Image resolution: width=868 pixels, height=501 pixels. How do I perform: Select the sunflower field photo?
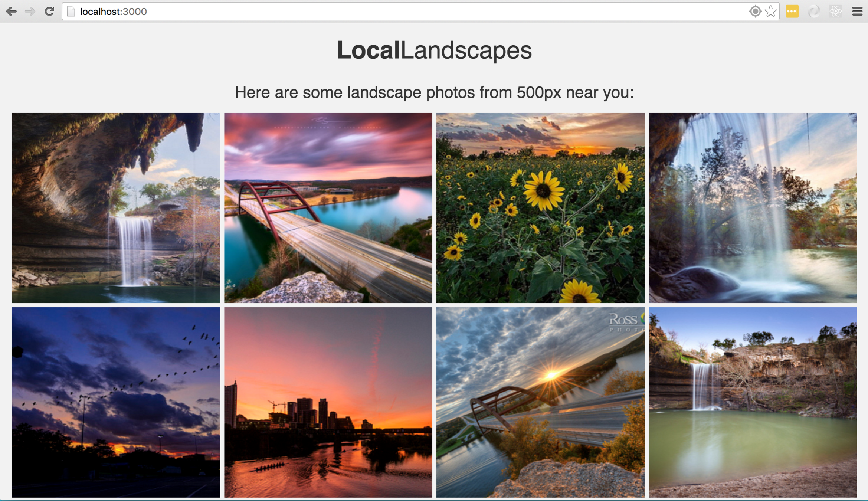click(540, 208)
